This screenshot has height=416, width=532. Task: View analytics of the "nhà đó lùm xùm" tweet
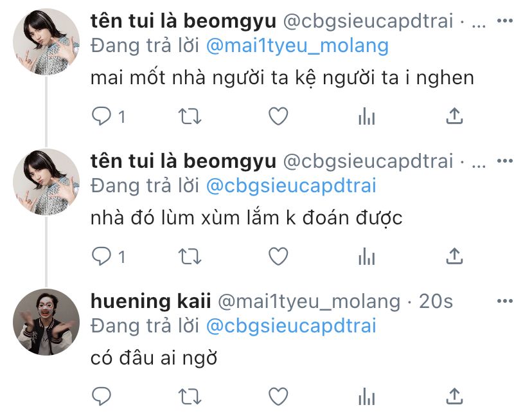pyautogui.click(x=367, y=257)
